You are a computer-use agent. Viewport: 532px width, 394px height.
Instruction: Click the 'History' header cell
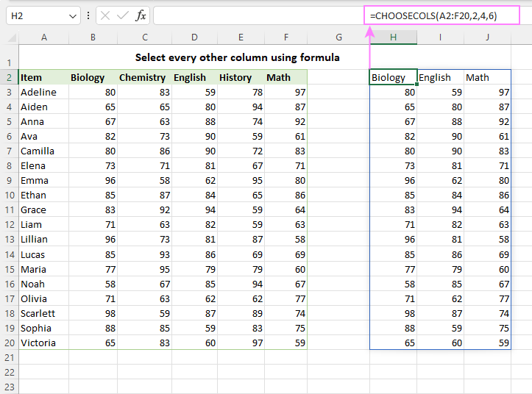pos(241,77)
